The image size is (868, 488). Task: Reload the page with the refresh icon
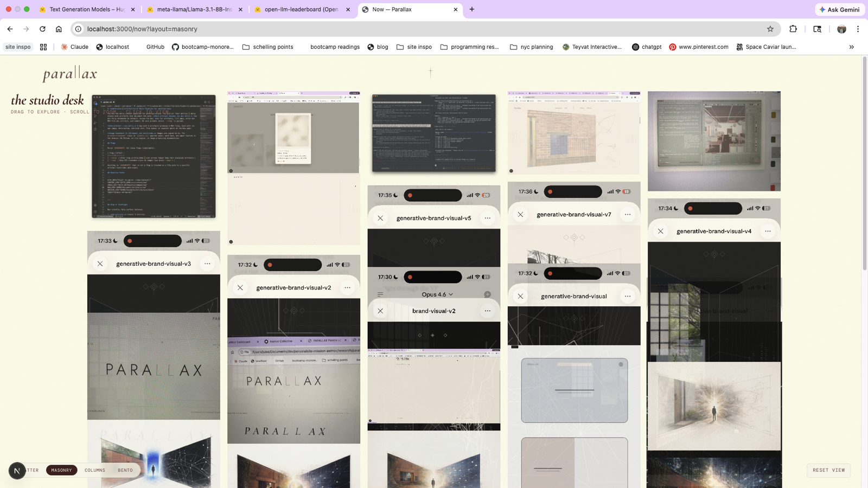[x=42, y=29]
